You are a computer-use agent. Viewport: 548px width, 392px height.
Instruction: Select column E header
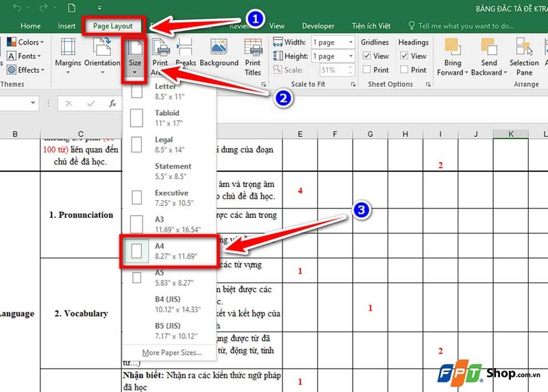point(300,134)
